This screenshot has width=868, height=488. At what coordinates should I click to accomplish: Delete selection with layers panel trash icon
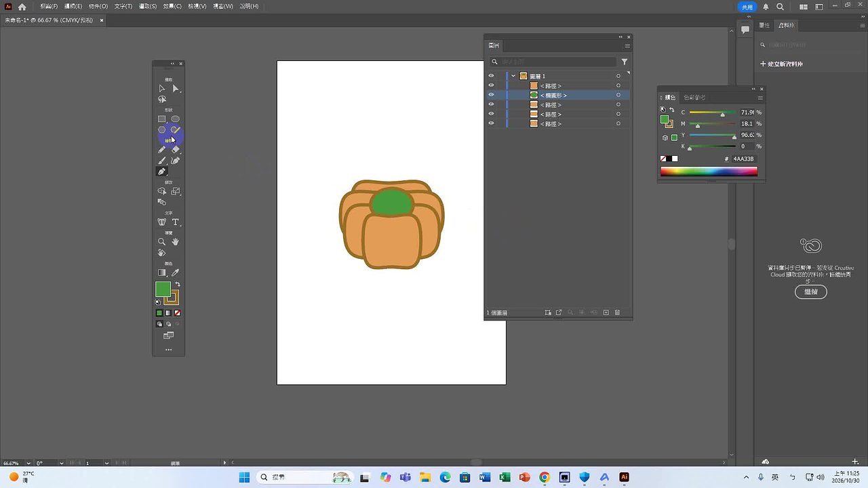617,312
